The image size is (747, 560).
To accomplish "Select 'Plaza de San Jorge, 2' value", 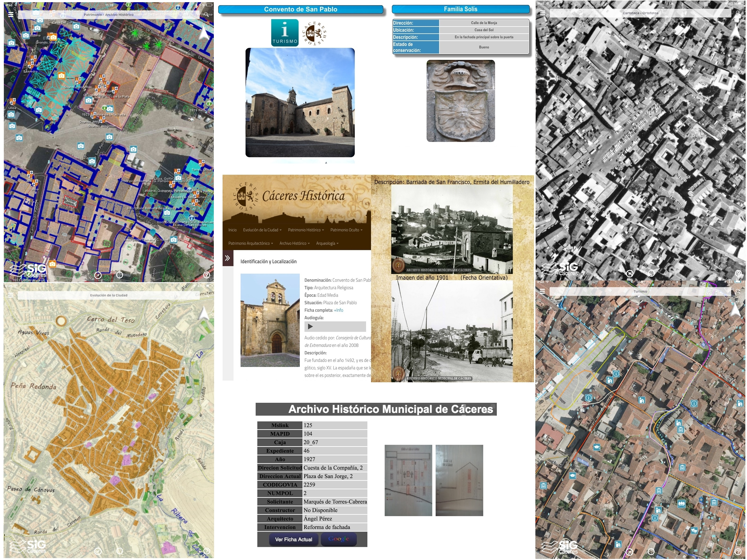I will coord(335,476).
